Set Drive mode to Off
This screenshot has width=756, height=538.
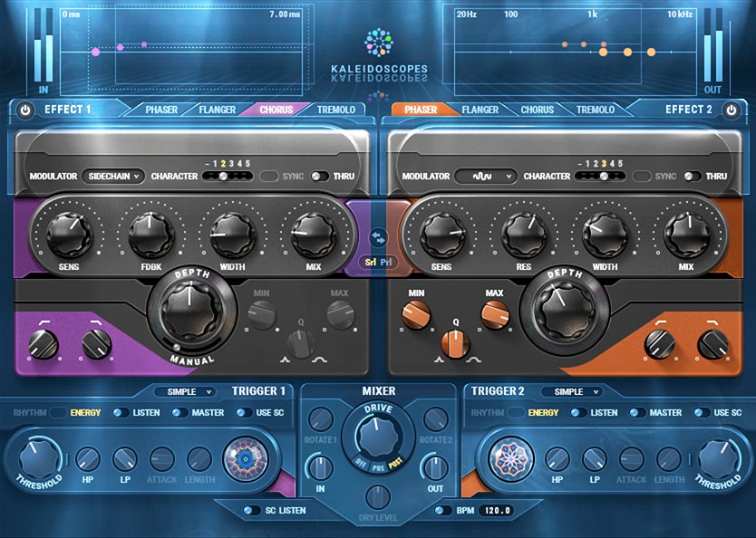[361, 463]
